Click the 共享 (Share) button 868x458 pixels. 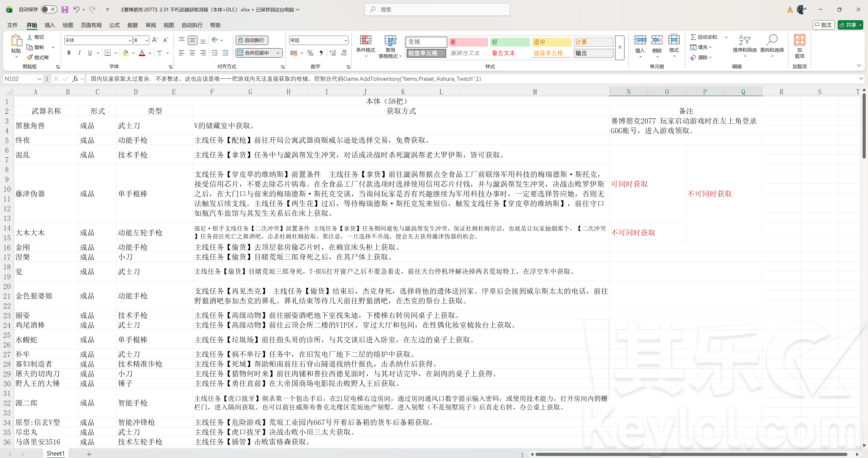(x=849, y=25)
